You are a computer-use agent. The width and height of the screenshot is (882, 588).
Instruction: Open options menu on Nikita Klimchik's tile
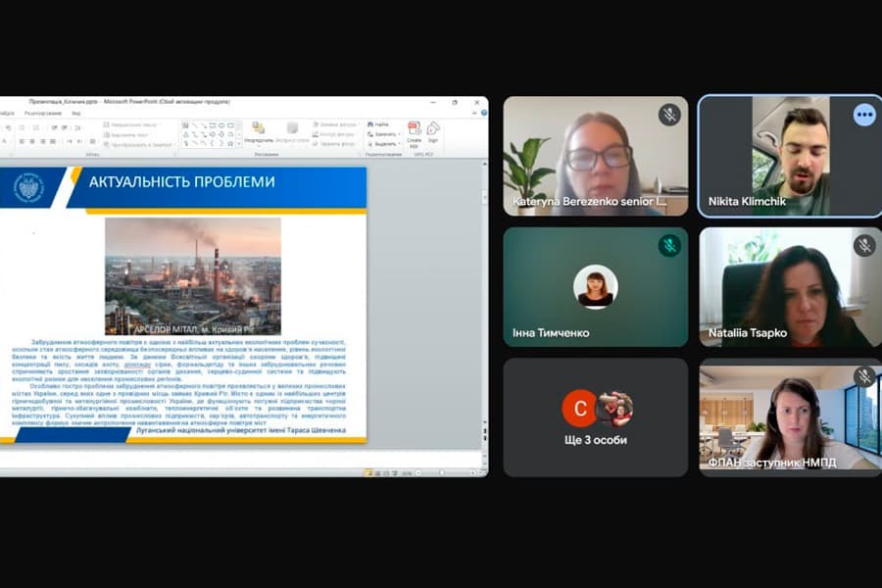point(864,115)
